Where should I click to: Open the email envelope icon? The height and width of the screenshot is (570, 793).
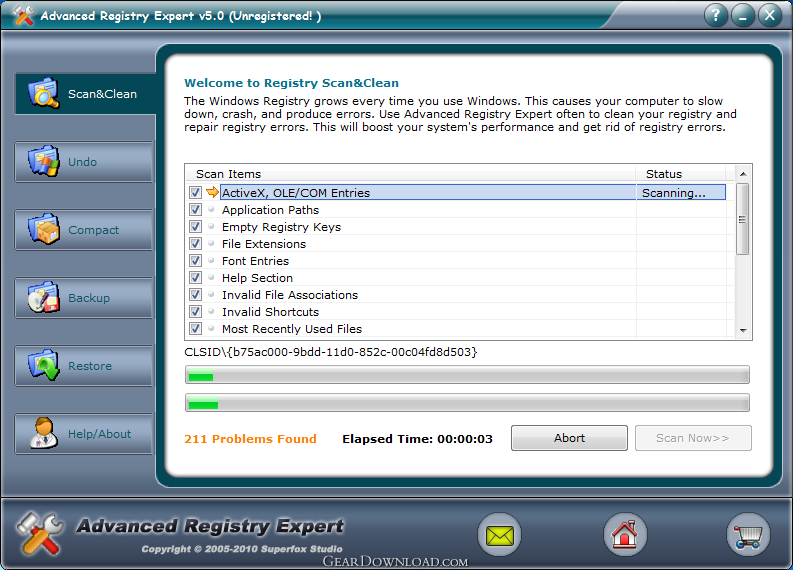tap(499, 535)
